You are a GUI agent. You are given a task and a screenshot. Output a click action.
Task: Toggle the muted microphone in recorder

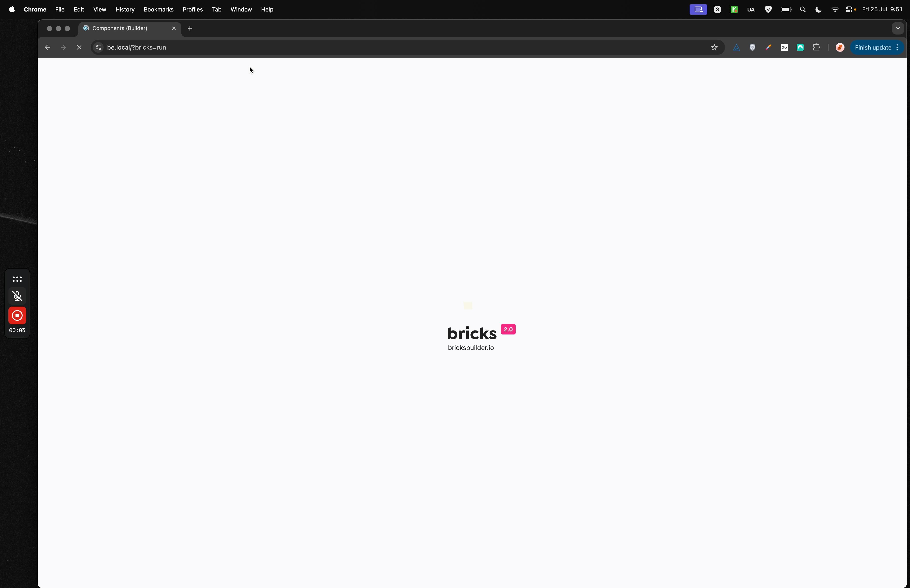pos(17,296)
